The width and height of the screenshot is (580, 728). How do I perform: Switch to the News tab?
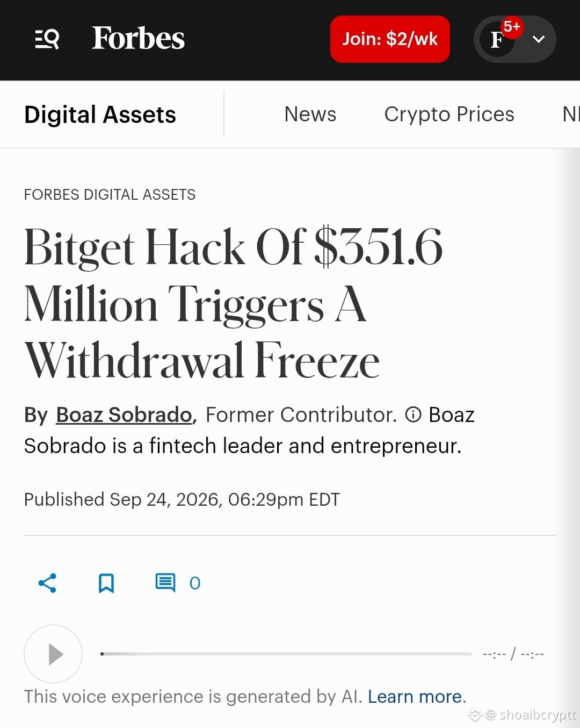click(x=310, y=114)
